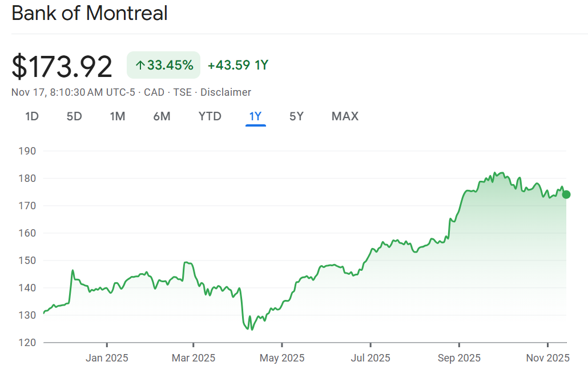The image size is (588, 382).
Task: Show the 1M price chart
Action: coord(118,116)
